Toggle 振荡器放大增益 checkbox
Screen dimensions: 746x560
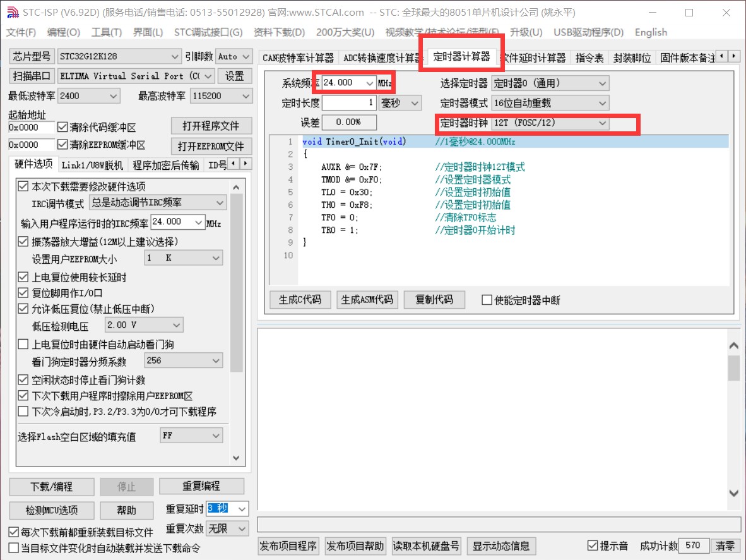click(23, 242)
